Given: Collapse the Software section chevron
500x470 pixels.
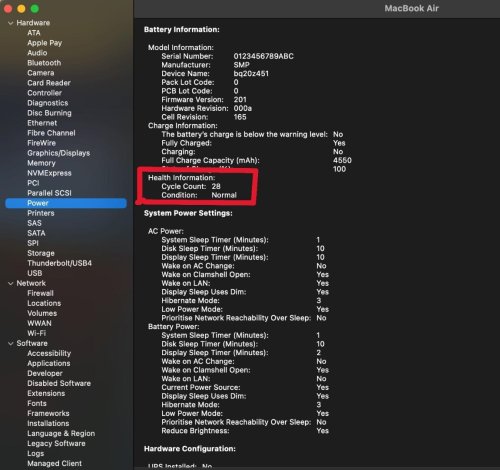Looking at the screenshot, I should click(x=11, y=343).
